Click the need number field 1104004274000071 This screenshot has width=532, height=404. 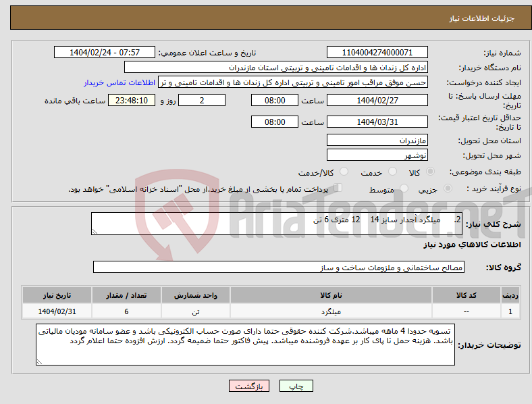pyautogui.click(x=377, y=52)
